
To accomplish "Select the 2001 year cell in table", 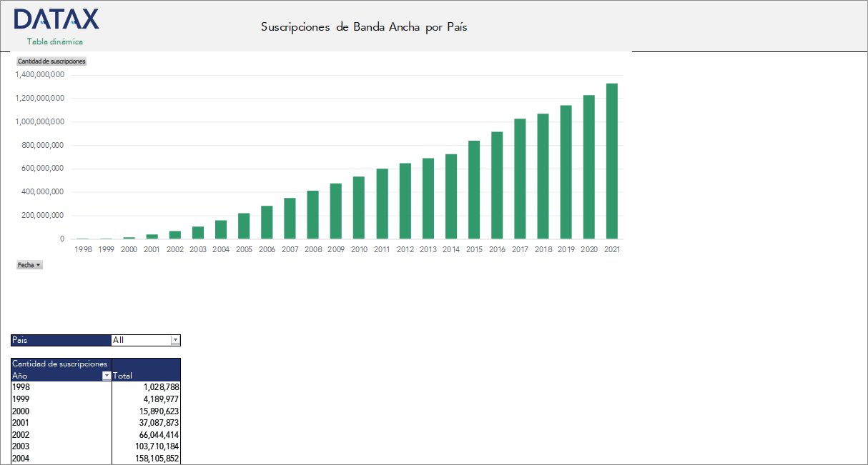I will coord(61,423).
